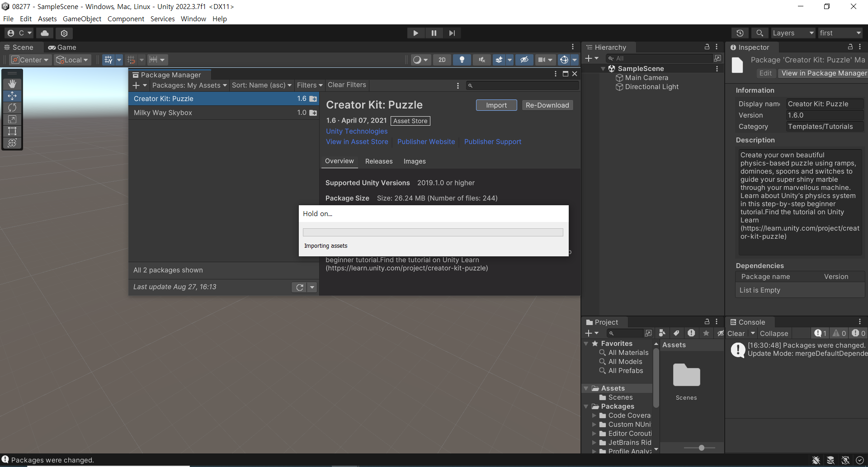Open the 'first' layout dropdown
The image size is (868, 467).
pos(840,33)
